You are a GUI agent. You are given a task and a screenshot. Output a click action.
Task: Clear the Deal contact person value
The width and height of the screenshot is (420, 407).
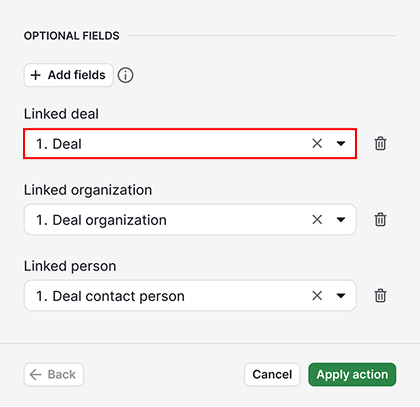point(317,296)
